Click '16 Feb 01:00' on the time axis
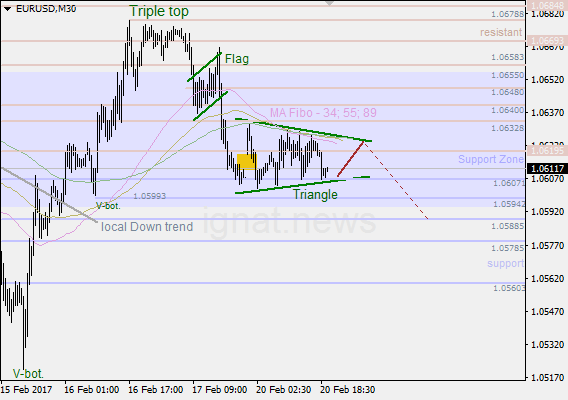568x400 pixels. 92,390
